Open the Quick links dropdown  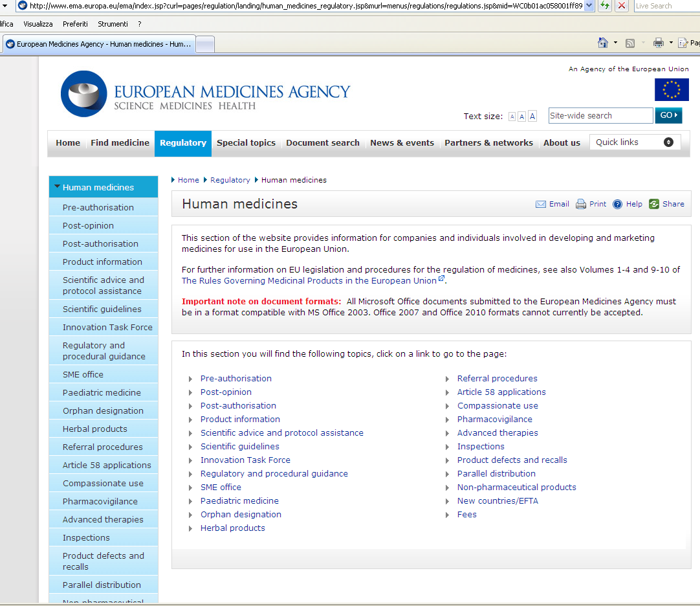tap(635, 142)
